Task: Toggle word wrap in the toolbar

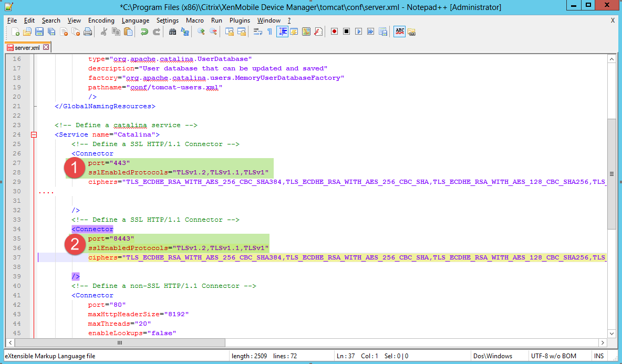Action: [x=258, y=32]
